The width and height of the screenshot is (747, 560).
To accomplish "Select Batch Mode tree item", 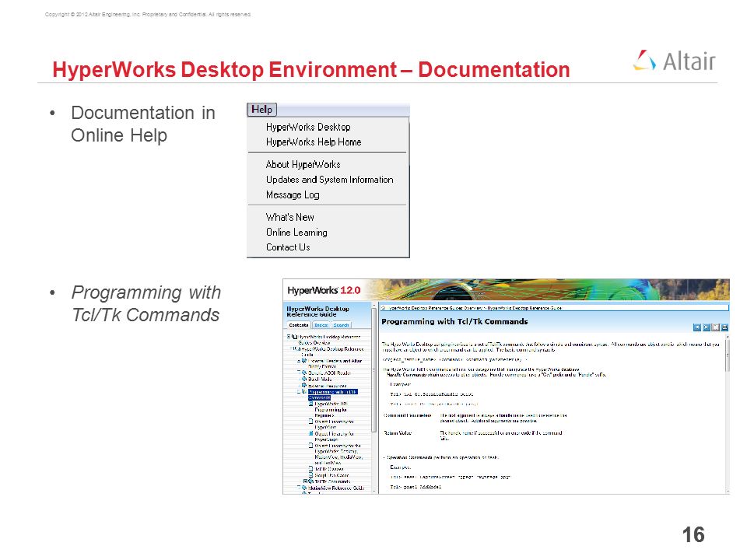I will click(320, 379).
